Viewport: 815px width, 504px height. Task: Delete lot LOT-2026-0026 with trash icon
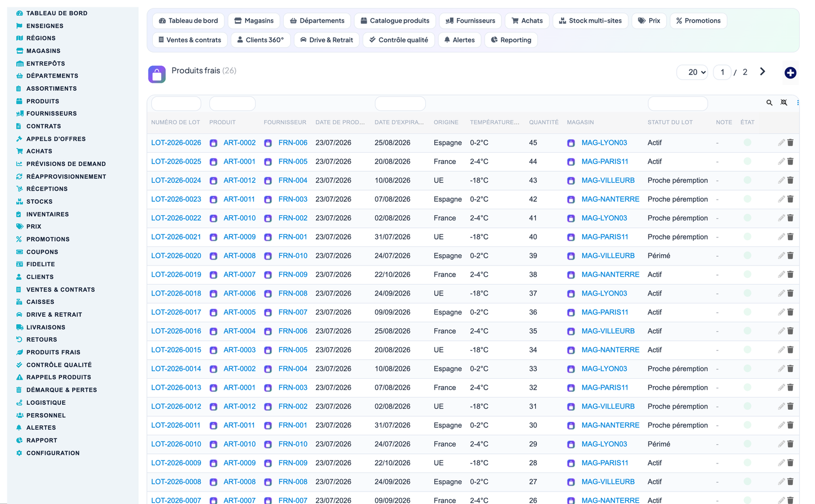[x=790, y=143]
